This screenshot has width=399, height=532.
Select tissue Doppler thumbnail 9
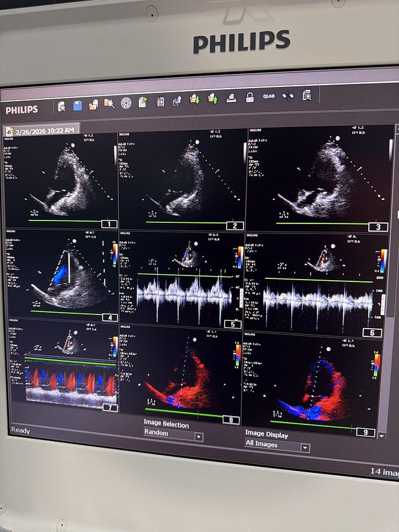pyautogui.click(x=311, y=383)
